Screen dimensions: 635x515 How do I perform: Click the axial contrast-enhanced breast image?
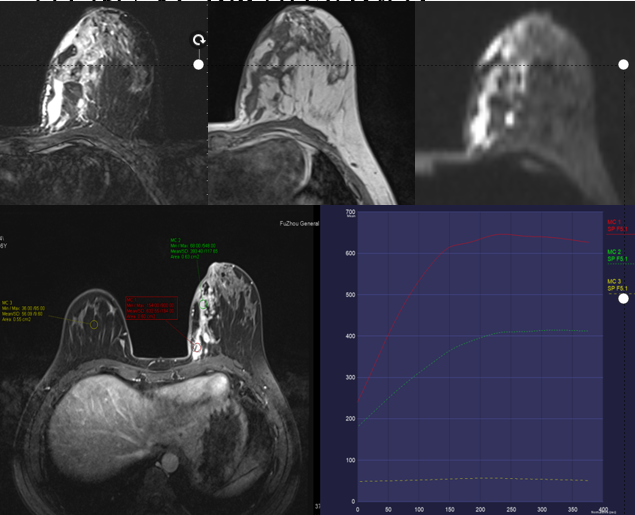(158, 360)
